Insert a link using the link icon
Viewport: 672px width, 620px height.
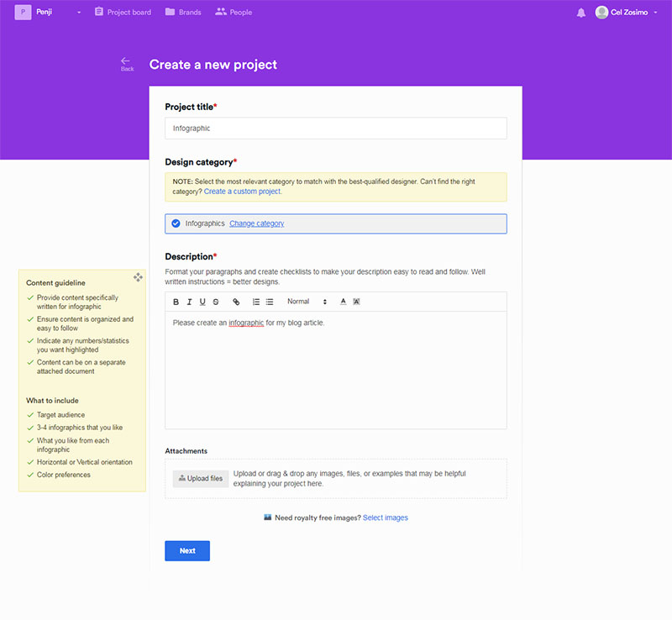236,302
